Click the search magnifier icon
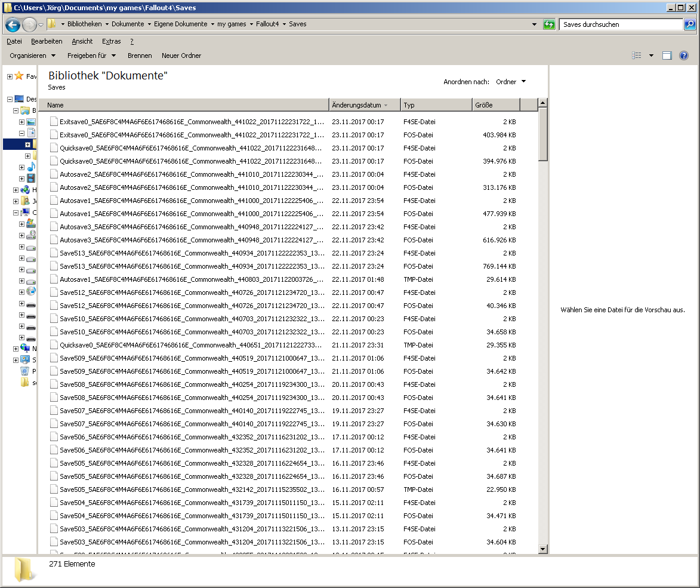Viewport: 700px width, 588px height. [689, 24]
